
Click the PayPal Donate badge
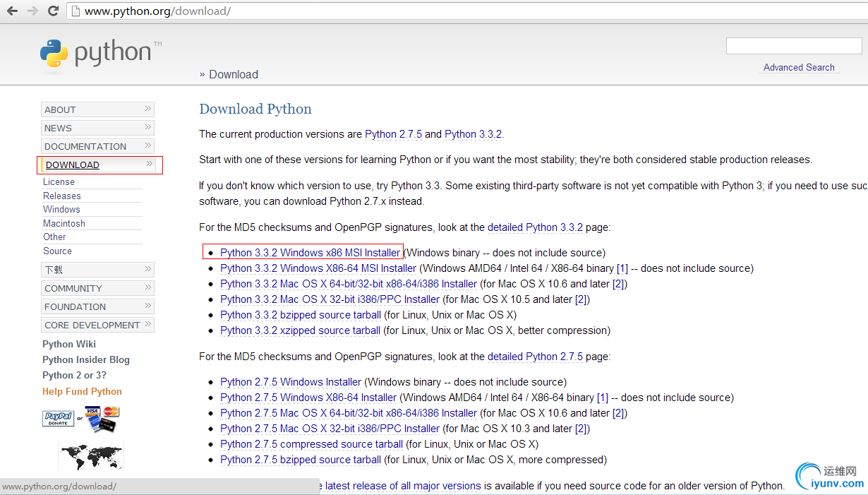(59, 419)
